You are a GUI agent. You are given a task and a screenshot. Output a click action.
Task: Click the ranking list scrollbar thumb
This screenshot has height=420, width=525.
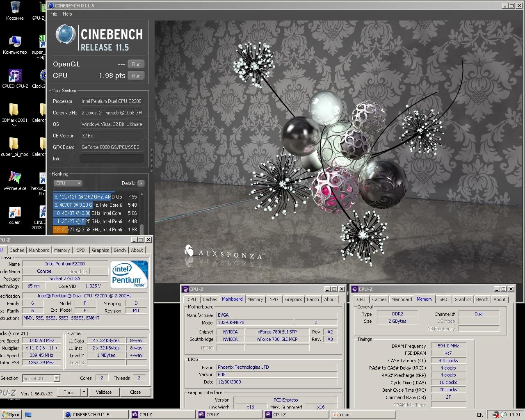coord(142,229)
